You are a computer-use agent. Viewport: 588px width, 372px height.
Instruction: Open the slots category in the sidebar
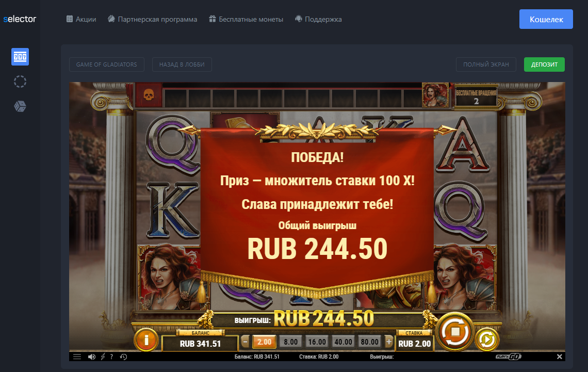20,57
